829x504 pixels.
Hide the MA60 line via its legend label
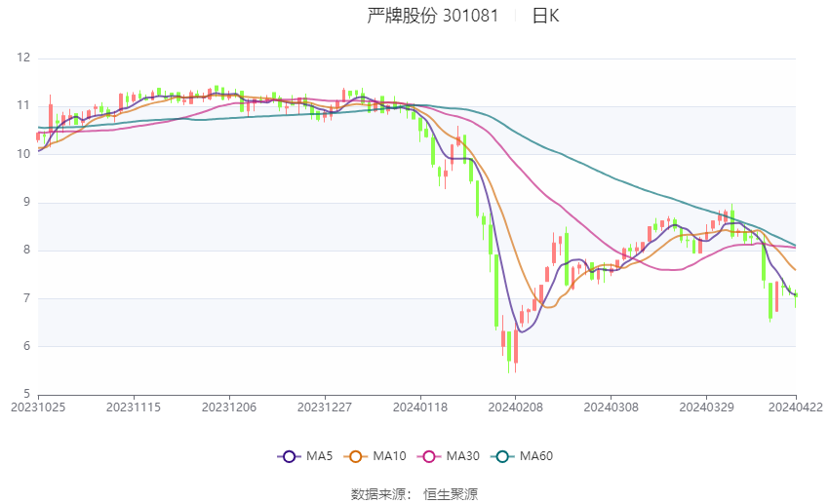[x=535, y=455]
